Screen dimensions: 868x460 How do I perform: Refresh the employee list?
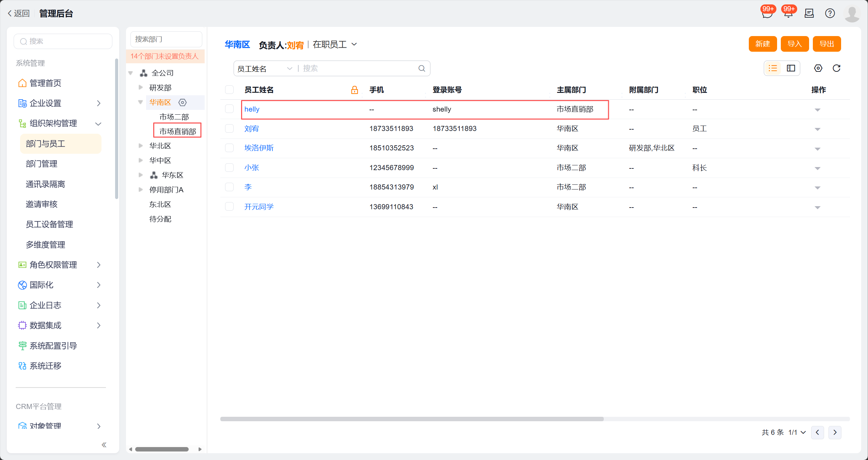coord(836,68)
